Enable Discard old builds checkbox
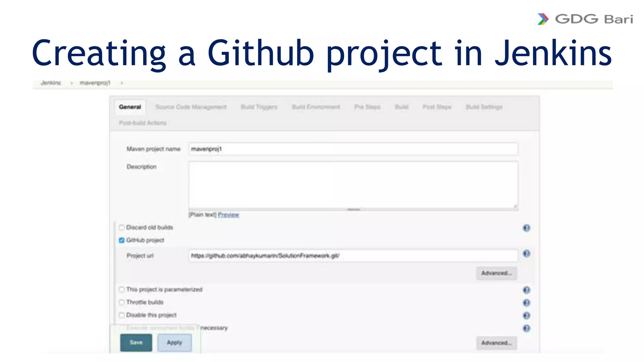644x362 pixels. [x=122, y=228]
